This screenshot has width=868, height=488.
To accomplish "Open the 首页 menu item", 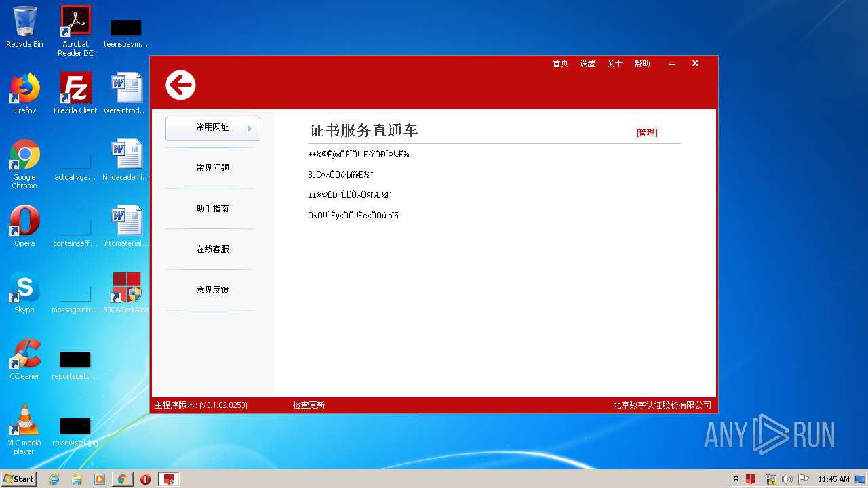I will pos(560,64).
